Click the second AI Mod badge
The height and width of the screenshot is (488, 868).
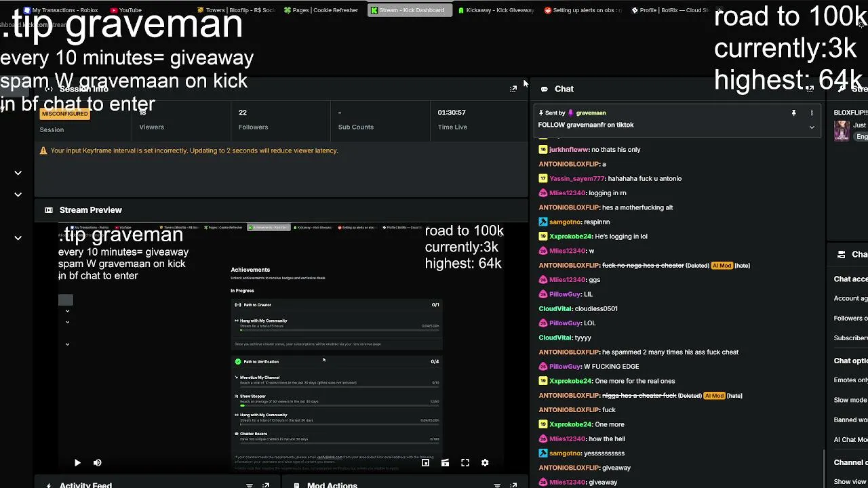tap(714, 396)
